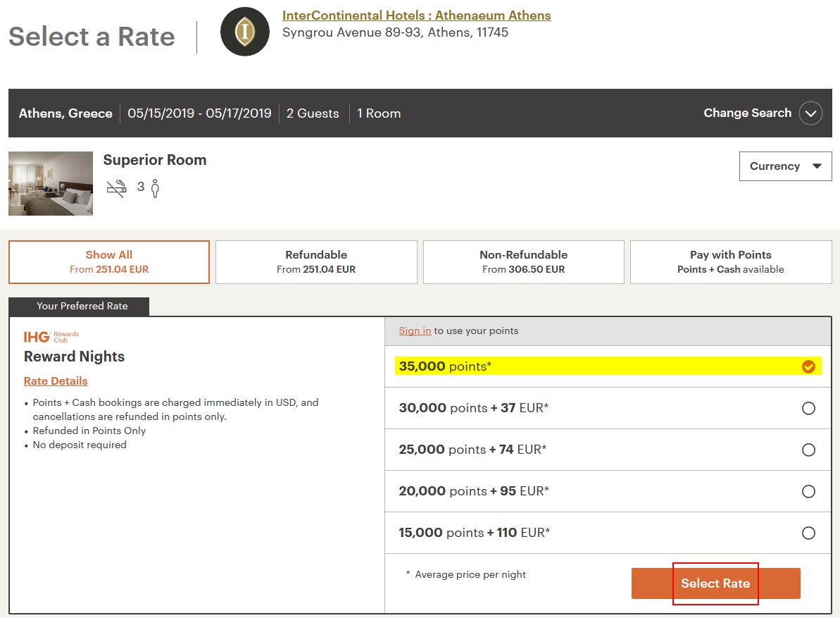Click the 2 Guests text

pos(313,113)
